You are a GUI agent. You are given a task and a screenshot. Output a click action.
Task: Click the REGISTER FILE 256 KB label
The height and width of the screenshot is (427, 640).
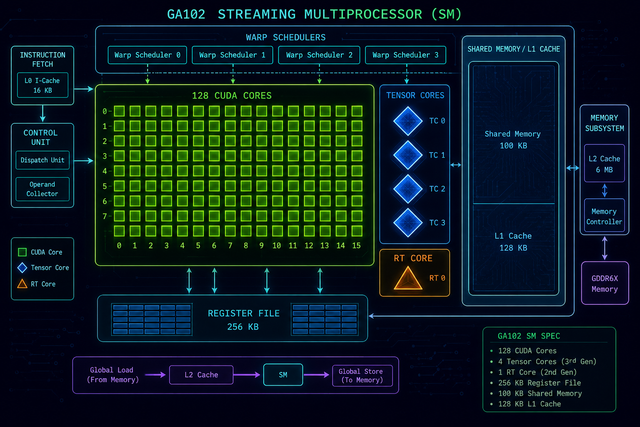pyautogui.click(x=243, y=320)
